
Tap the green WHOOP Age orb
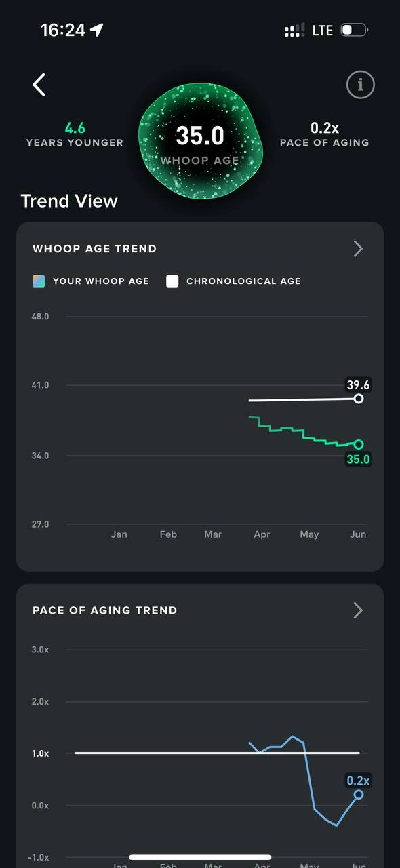click(x=200, y=141)
